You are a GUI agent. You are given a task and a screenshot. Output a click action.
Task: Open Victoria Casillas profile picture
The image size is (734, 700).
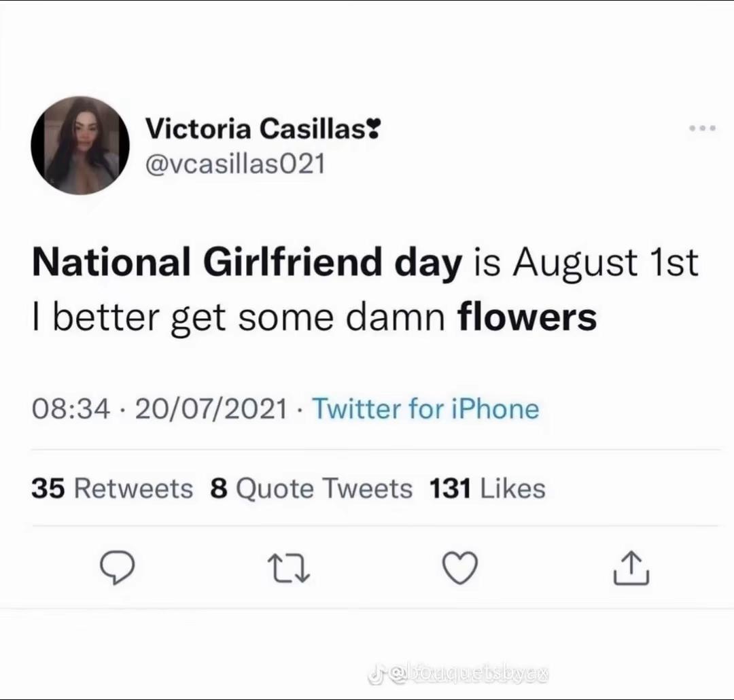point(80,145)
